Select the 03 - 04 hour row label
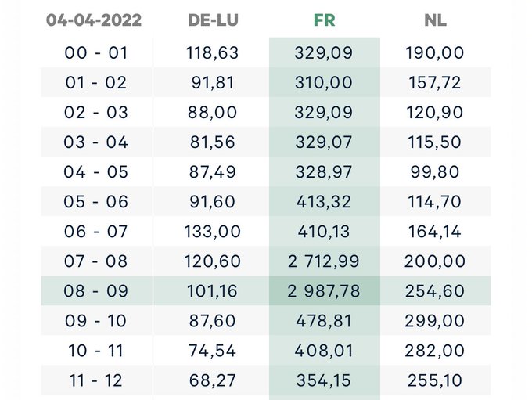The width and height of the screenshot is (532, 400). pos(96,142)
